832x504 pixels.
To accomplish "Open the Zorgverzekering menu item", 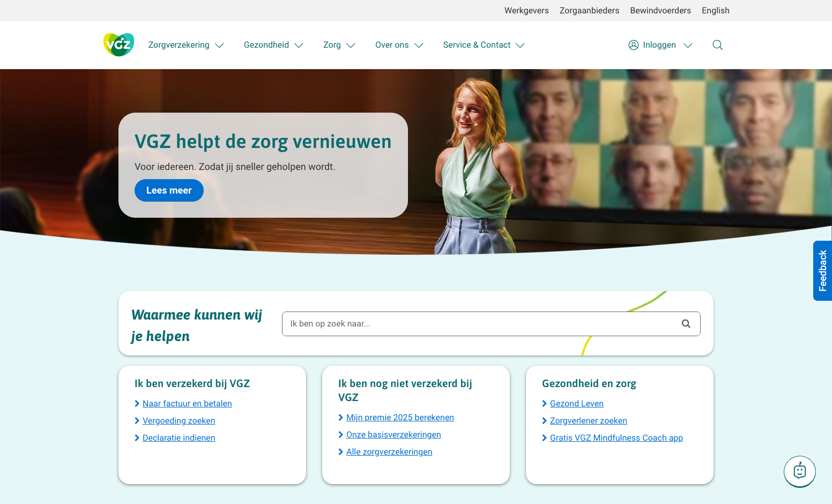I will coord(179,45).
